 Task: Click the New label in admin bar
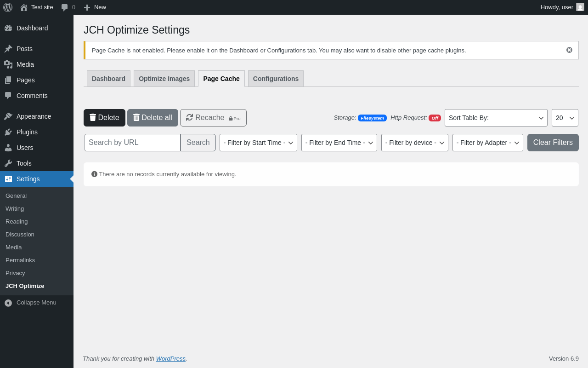100,7
